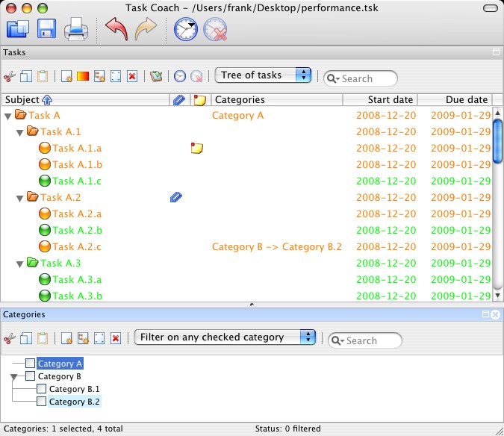Sort by the Start date column header
Image resolution: width=504 pixels, height=436 pixels.
tap(380, 99)
